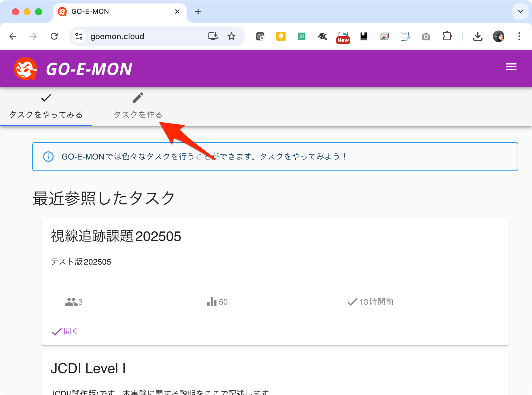This screenshot has height=395, width=532.
Task: Open Chrome downloads
Action: pos(478,36)
